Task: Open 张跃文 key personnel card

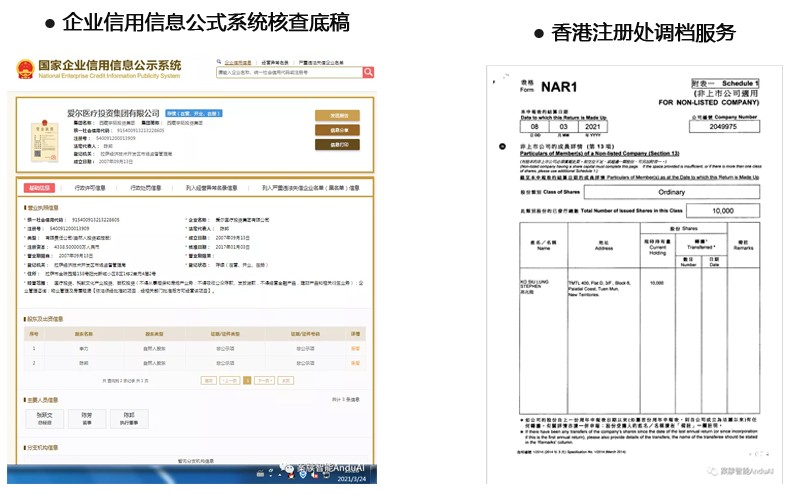Action: point(44,417)
